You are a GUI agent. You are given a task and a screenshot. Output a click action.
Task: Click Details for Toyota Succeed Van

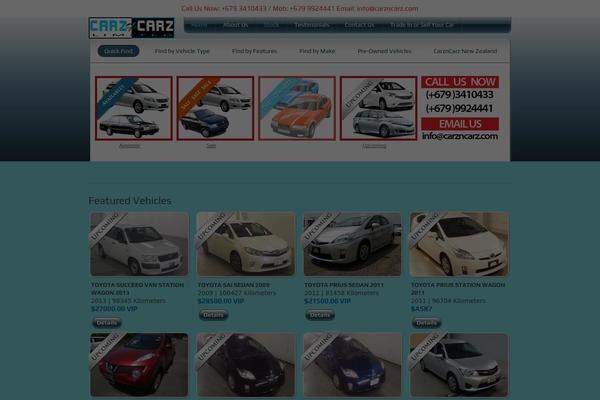point(107,323)
